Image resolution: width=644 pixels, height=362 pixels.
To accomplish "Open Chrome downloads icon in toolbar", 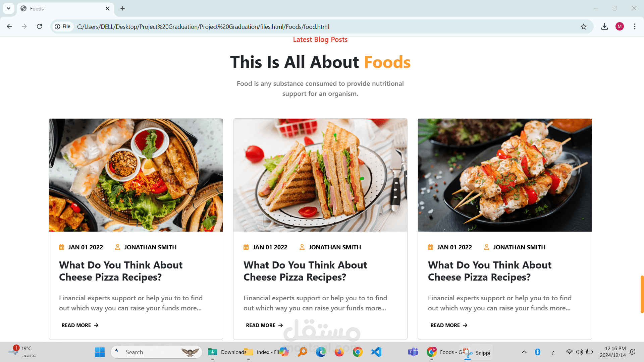I will (x=604, y=26).
